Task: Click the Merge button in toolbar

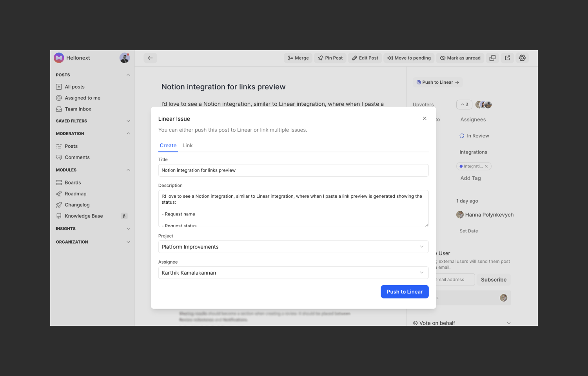Action: [x=298, y=58]
